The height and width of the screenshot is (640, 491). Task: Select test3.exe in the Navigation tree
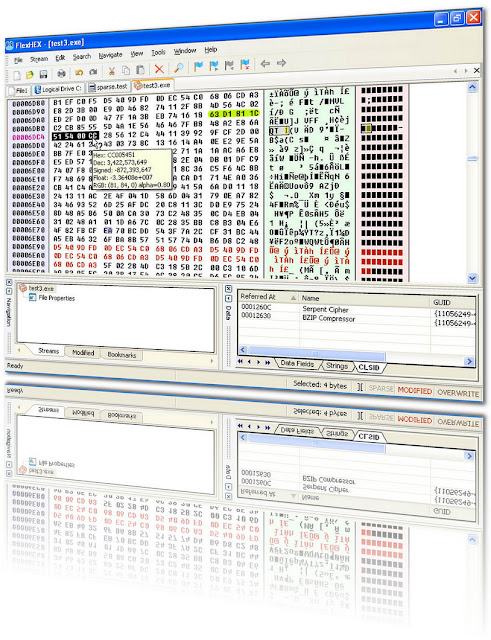tap(37, 288)
